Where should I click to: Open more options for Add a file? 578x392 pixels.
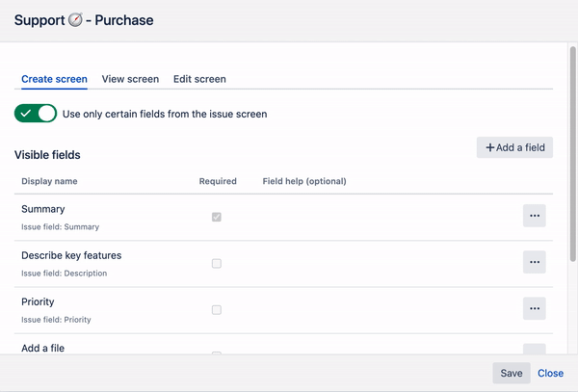[534, 351]
